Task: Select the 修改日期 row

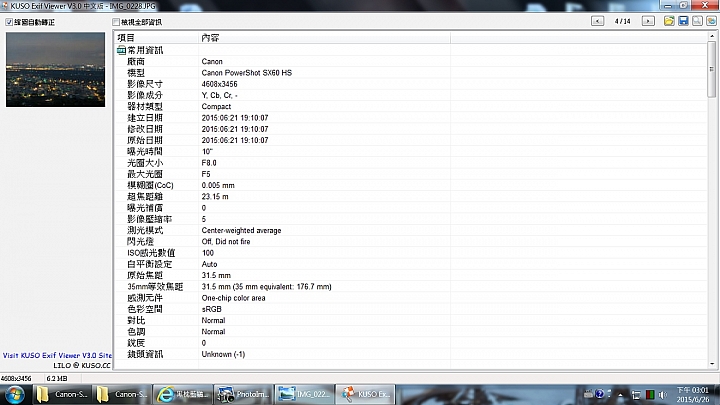Action: click(x=411, y=129)
